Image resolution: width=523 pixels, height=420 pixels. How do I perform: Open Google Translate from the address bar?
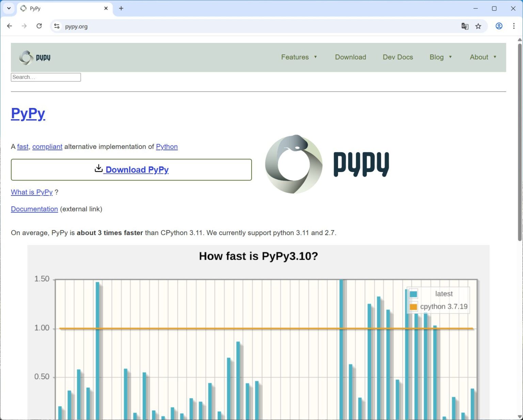tap(465, 26)
